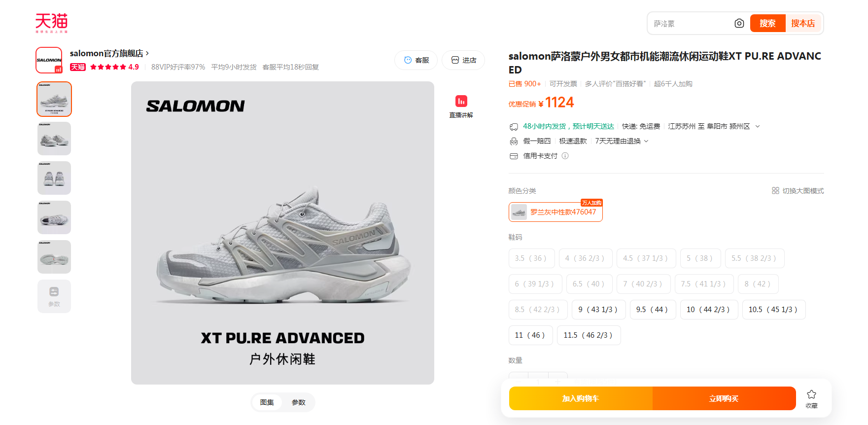
Task: Select the 图集 gallery tab
Action: click(267, 402)
